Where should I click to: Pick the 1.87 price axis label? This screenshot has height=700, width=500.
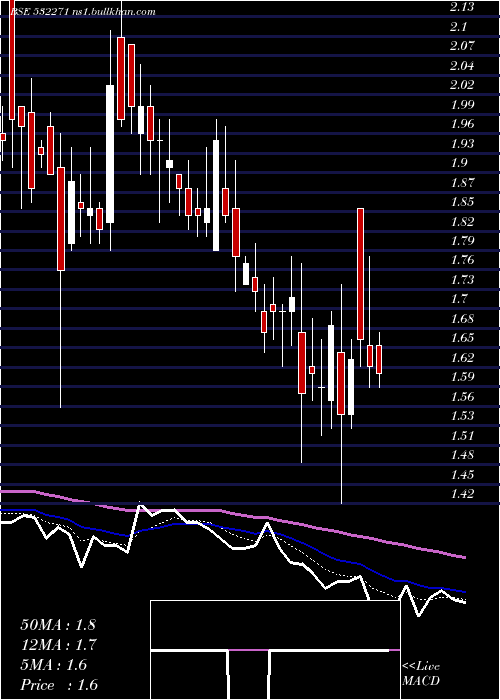coord(462,182)
